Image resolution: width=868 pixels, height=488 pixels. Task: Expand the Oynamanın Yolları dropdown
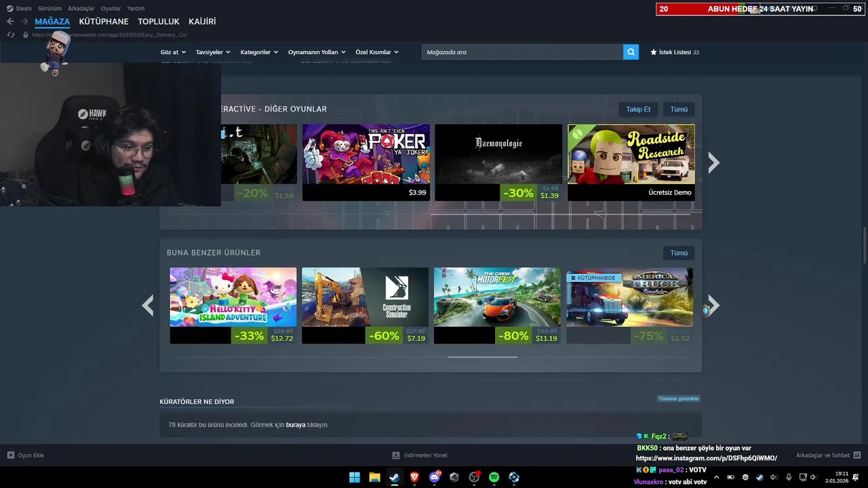317,52
